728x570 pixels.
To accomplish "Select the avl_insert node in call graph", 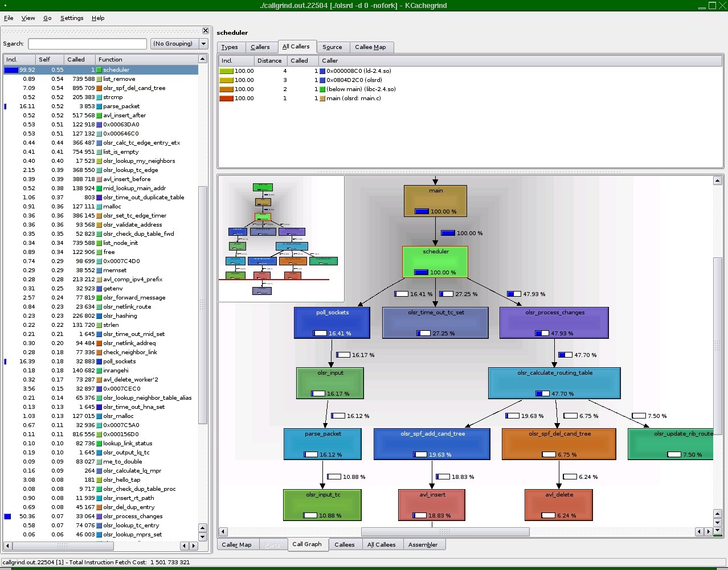I will coord(432,505).
